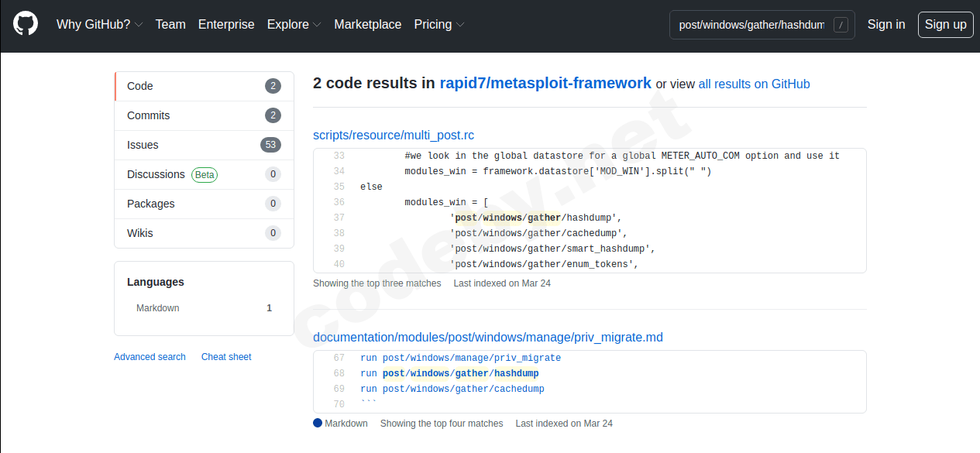Expand the Explore dropdown menu

coord(294,24)
